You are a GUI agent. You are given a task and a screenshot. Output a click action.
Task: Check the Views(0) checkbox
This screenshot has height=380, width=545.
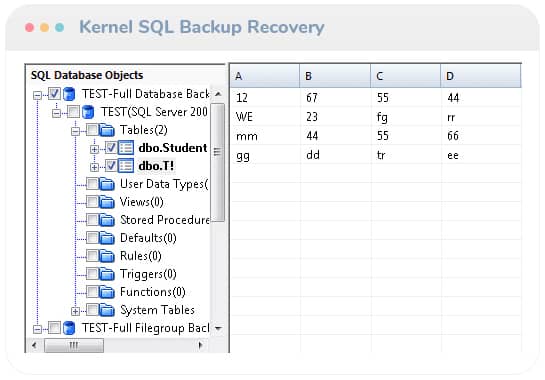click(92, 202)
